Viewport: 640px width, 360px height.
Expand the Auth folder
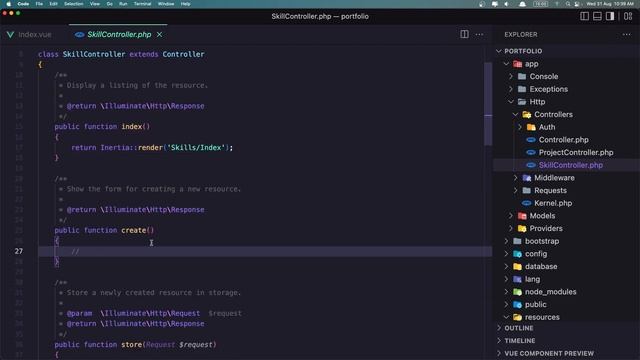[520, 127]
